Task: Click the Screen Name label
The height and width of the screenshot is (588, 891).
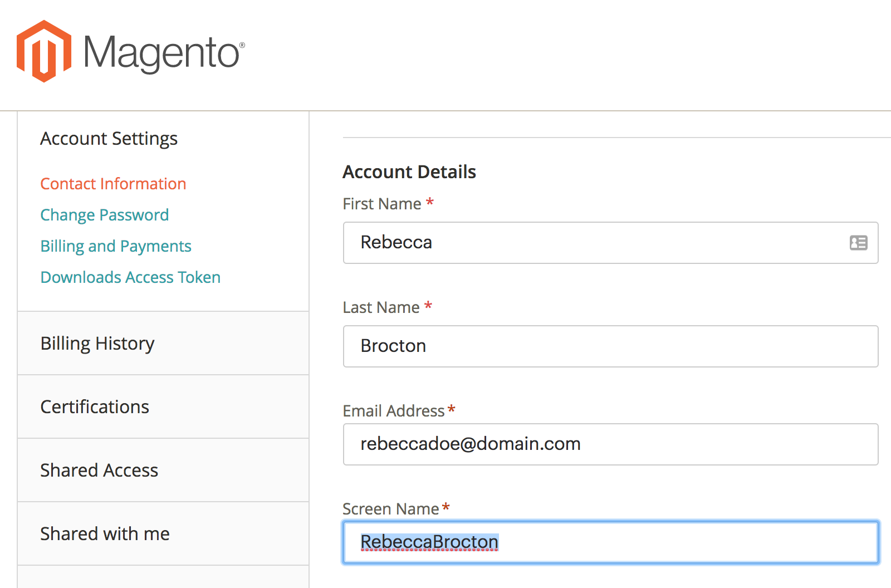Action: (391, 508)
